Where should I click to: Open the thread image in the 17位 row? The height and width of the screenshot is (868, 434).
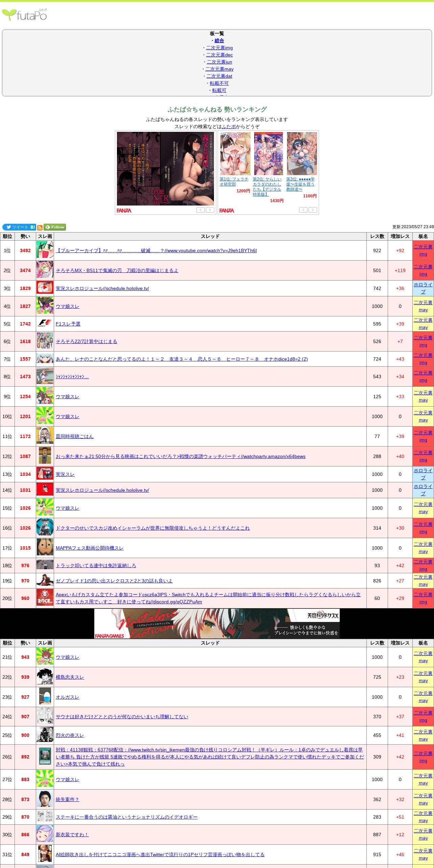pyautogui.click(x=45, y=548)
